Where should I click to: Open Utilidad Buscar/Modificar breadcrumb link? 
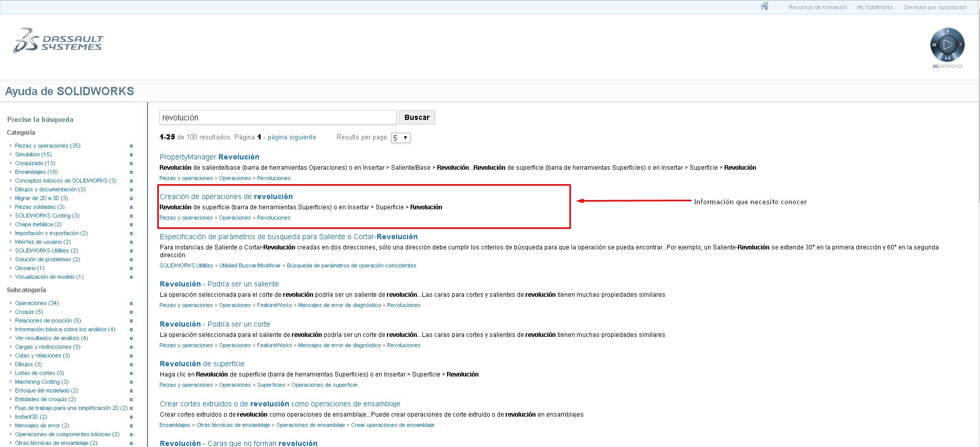250,265
